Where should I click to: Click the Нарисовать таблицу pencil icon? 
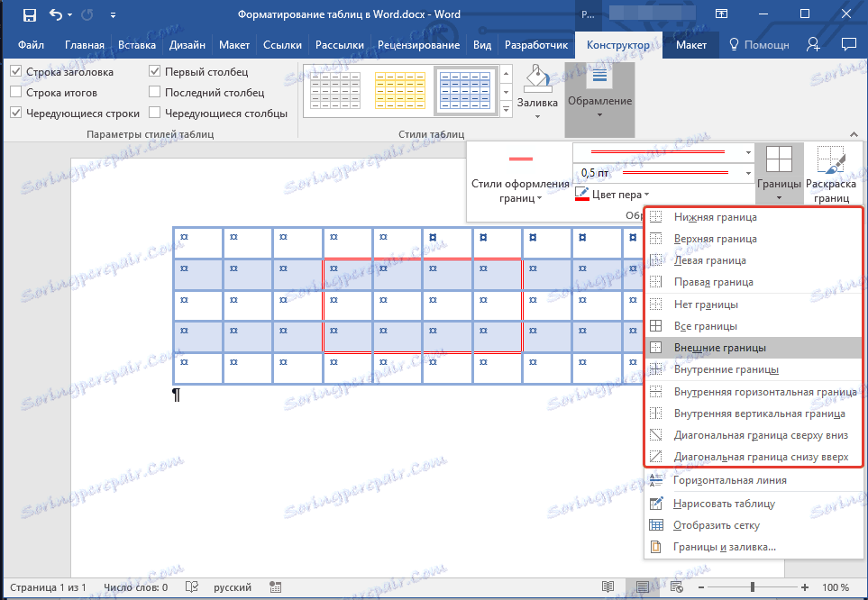(x=656, y=503)
